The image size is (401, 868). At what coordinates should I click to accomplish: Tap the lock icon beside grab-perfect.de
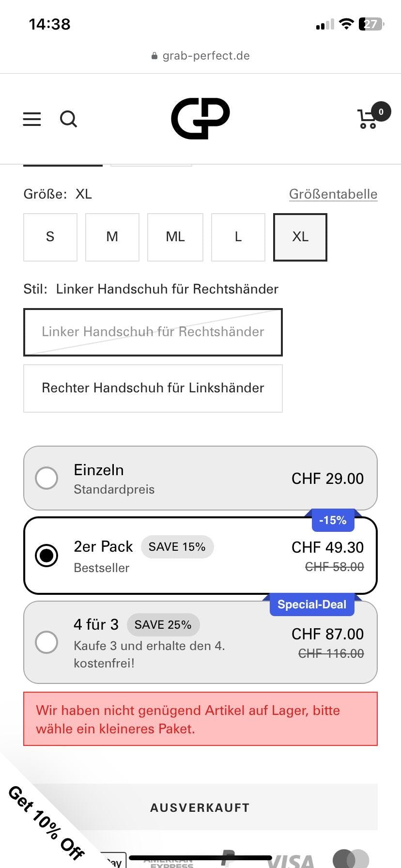(154, 56)
